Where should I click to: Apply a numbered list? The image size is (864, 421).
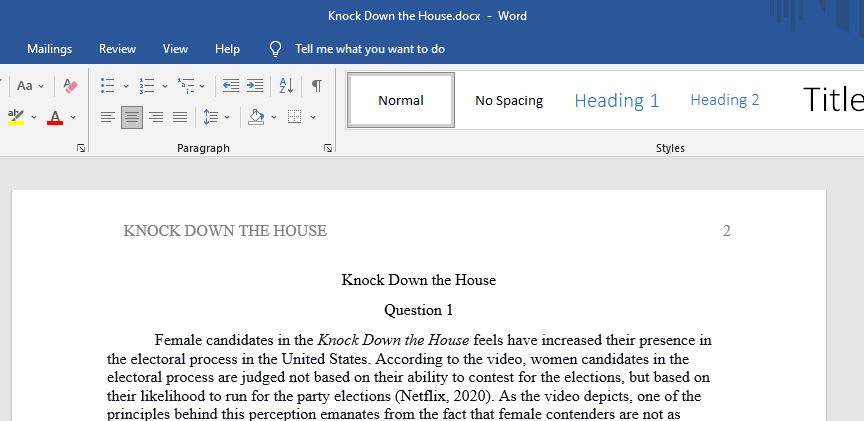[x=147, y=85]
